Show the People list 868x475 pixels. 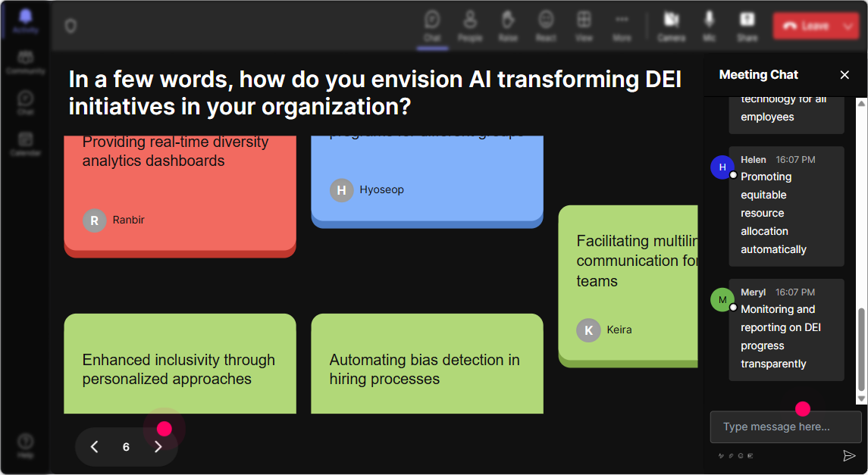pyautogui.click(x=470, y=26)
